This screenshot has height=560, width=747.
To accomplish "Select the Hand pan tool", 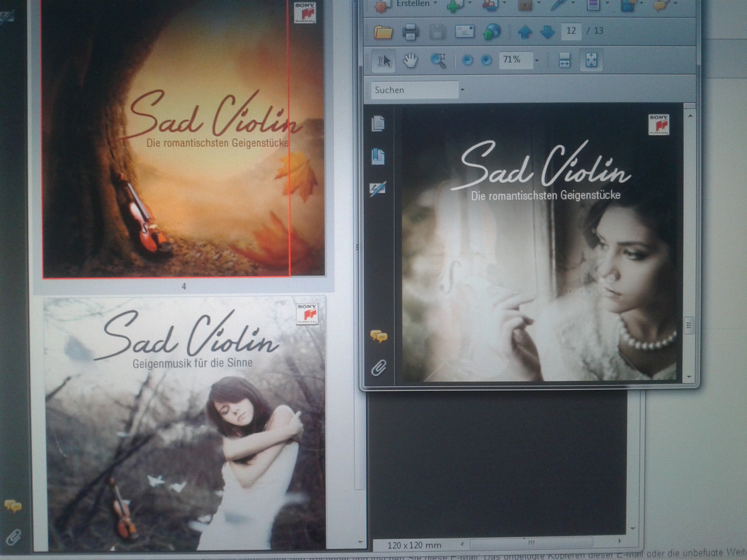I will [410, 61].
